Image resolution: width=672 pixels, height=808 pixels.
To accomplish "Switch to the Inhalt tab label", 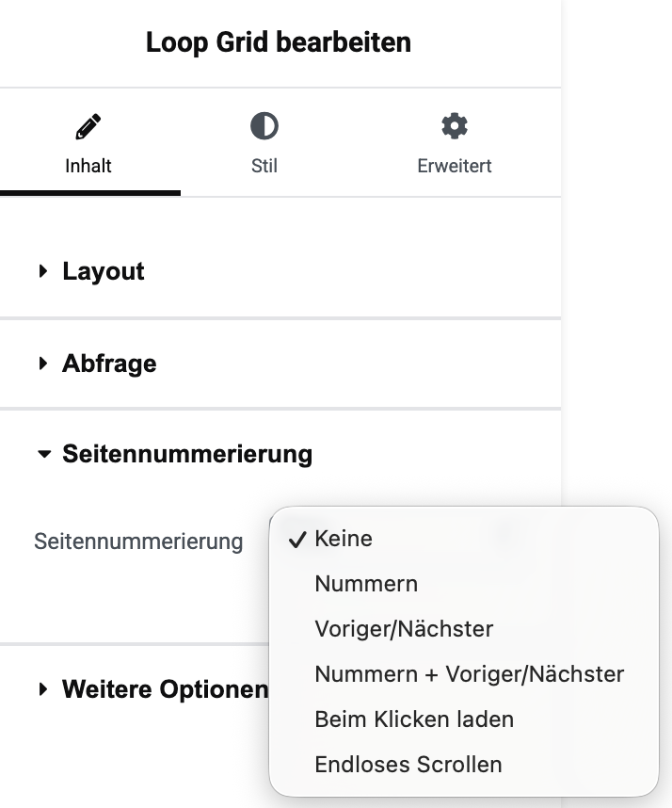I will (x=88, y=166).
